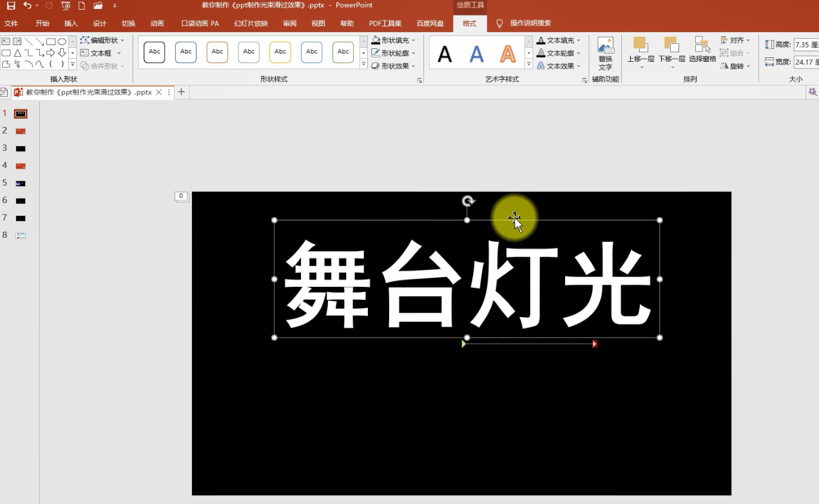819x504 pixels.
Task: Open 文本效果 text effects dropdown
Action: [x=559, y=66]
